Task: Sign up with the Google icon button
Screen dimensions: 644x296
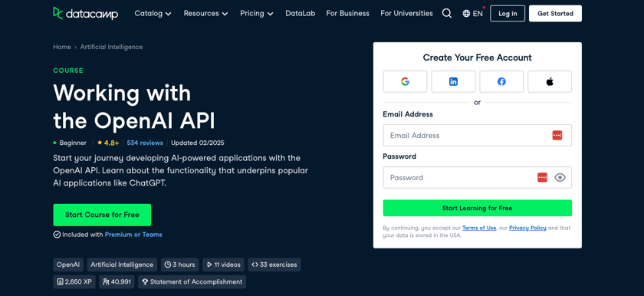Action: tap(405, 82)
